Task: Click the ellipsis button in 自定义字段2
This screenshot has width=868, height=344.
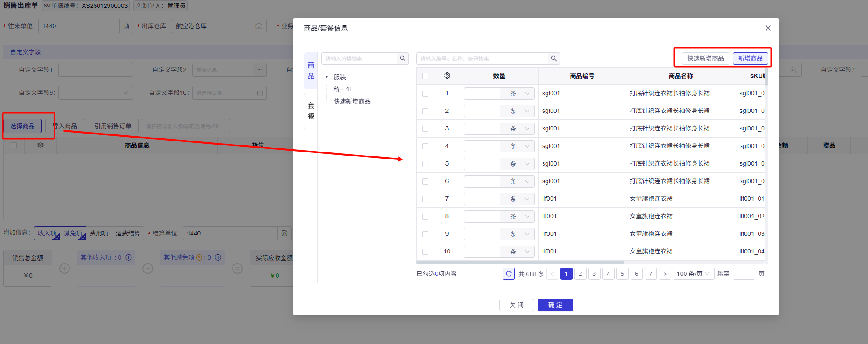Action: coord(260,70)
